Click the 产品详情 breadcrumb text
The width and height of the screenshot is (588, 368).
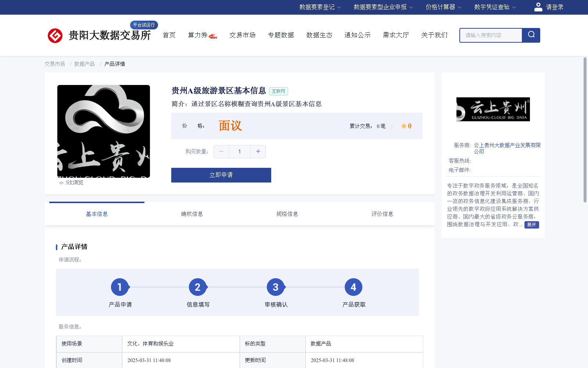point(115,64)
